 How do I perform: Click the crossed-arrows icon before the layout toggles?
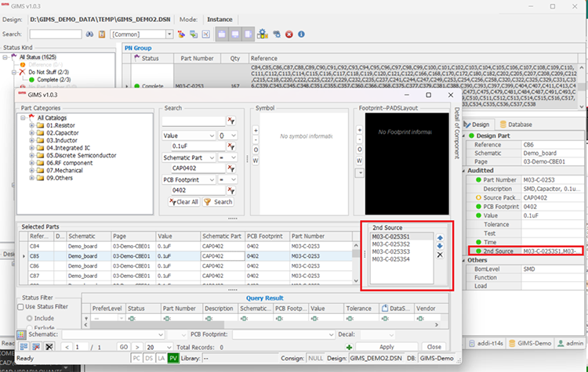(x=206, y=34)
